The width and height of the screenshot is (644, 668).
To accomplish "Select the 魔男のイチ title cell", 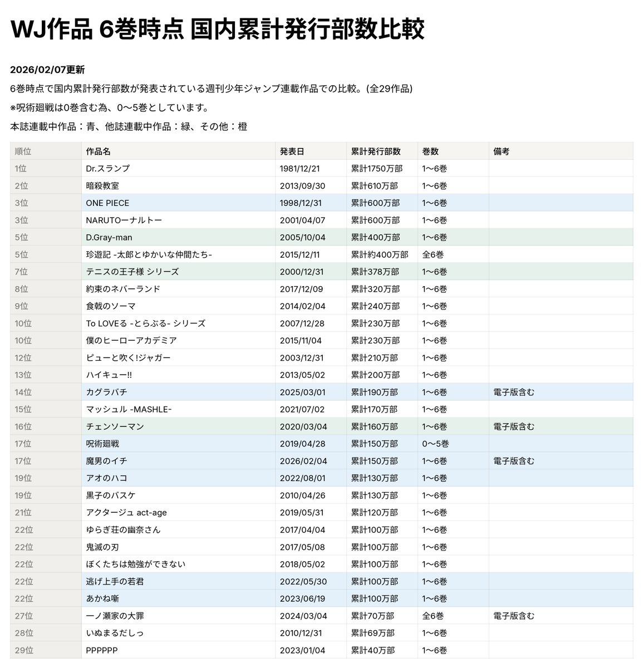I will tap(178, 461).
